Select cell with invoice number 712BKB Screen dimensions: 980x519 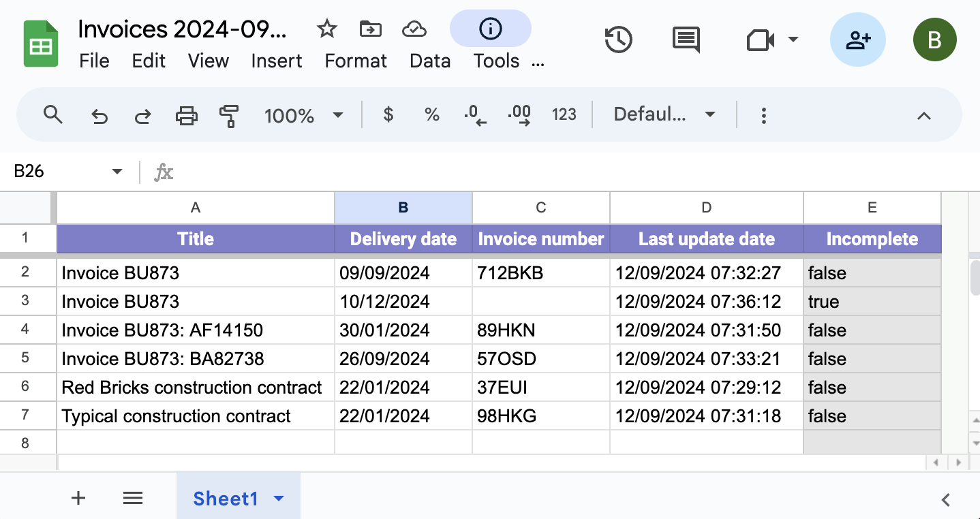point(541,273)
